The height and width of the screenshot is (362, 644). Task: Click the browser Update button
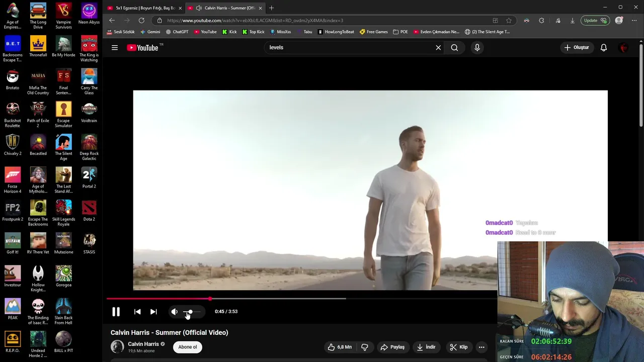click(x=595, y=21)
